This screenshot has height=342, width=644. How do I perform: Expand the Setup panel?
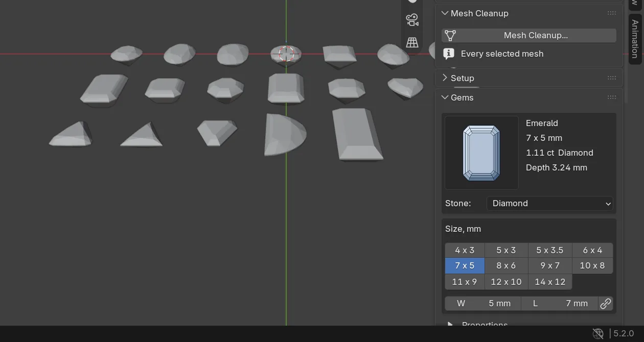445,78
